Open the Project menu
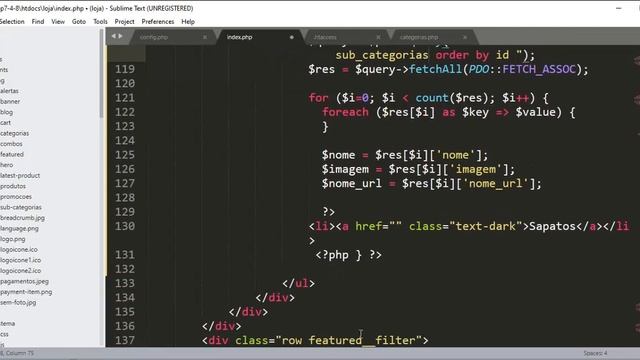Viewport: 640px width, 360px height. pyautogui.click(x=124, y=22)
